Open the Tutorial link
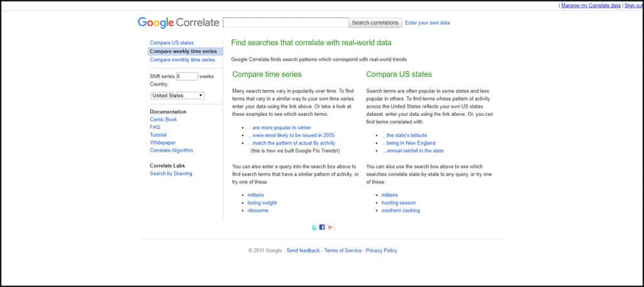Image resolution: width=644 pixels, height=287 pixels. click(158, 135)
